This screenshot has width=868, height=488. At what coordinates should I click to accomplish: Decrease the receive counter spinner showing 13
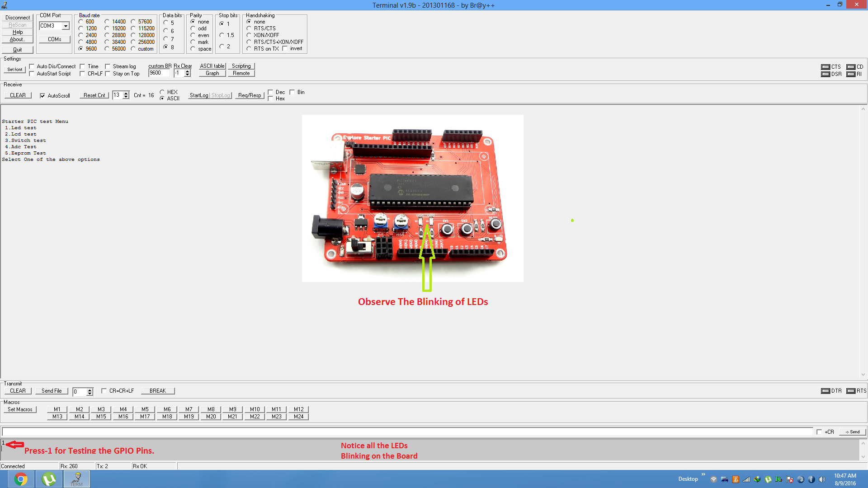(126, 97)
